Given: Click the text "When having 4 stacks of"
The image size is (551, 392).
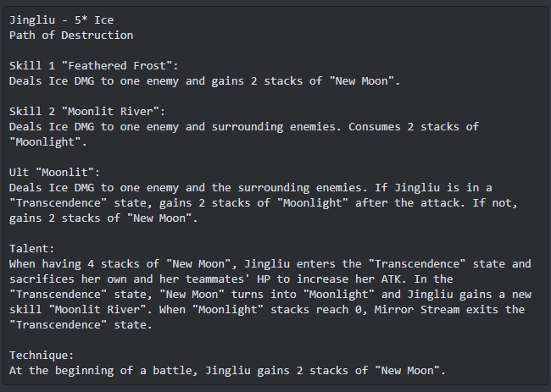Looking at the screenshot, I should tap(84, 264).
